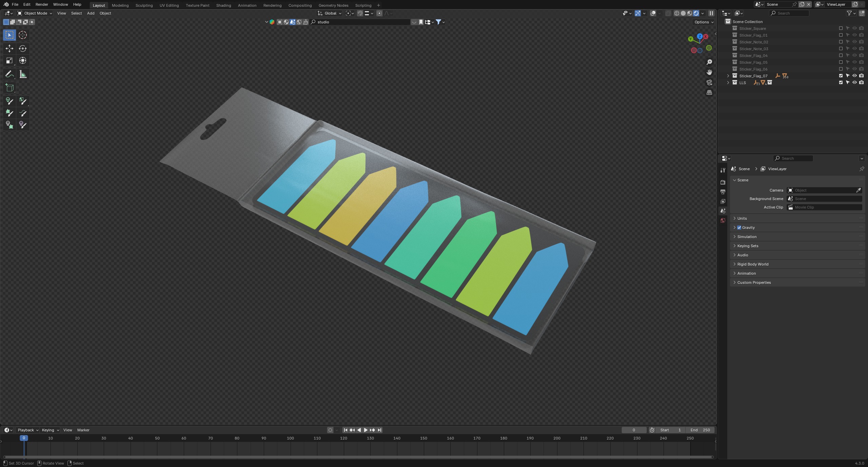Open the Render menu
Image resolution: width=868 pixels, height=467 pixels.
[42, 4]
